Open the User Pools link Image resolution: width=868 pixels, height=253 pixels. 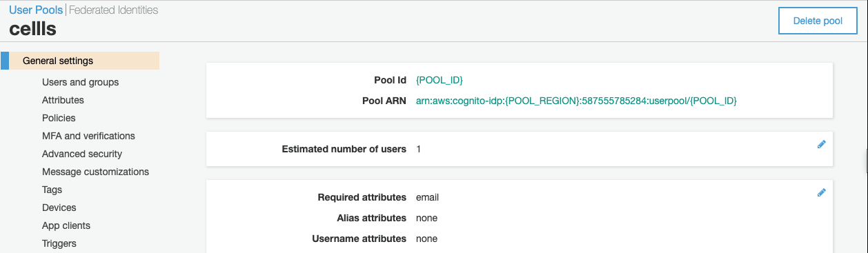[36, 10]
